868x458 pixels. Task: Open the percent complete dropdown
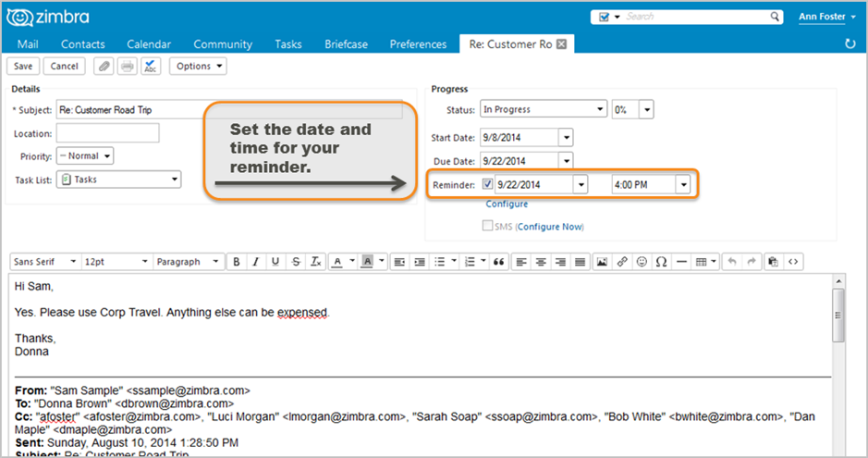click(646, 110)
